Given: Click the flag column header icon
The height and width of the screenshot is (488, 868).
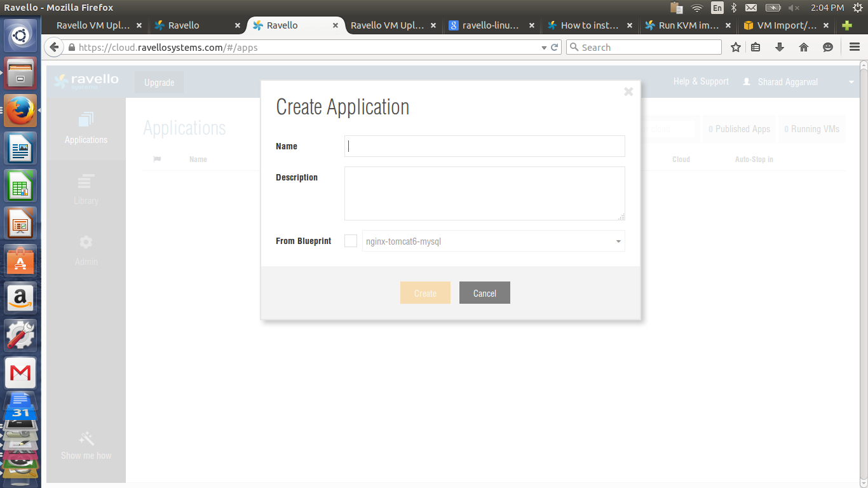Looking at the screenshot, I should coord(157,159).
